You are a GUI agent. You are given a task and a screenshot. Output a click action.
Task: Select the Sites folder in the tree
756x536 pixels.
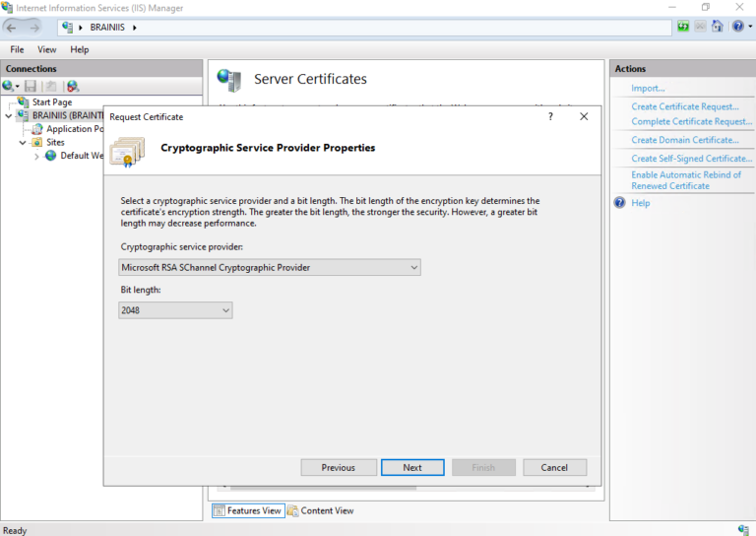pos(55,142)
